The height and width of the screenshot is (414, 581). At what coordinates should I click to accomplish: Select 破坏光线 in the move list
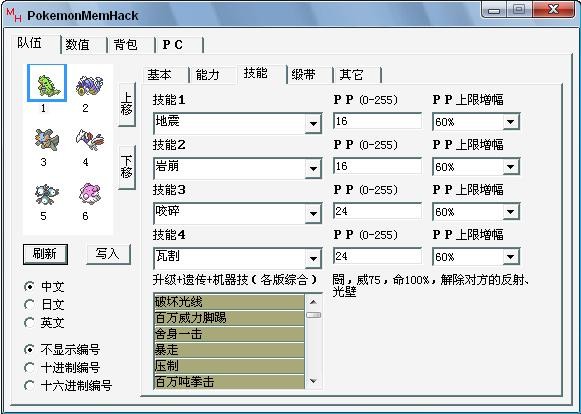click(x=229, y=302)
